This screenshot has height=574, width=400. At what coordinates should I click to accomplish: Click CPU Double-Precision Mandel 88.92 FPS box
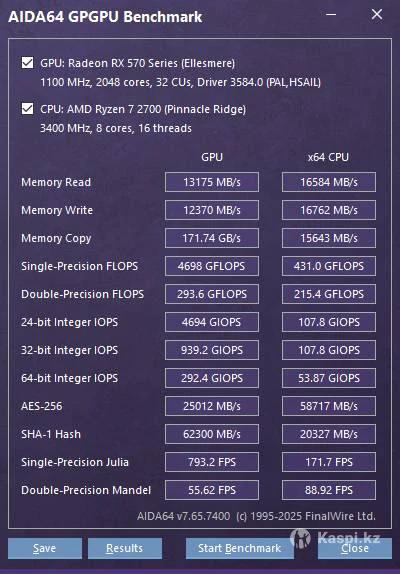coord(329,490)
